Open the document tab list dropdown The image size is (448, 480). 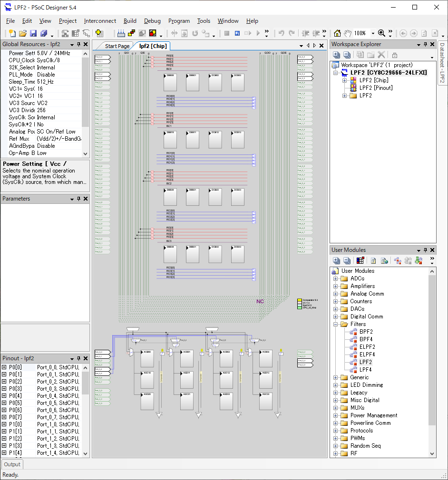[301, 46]
